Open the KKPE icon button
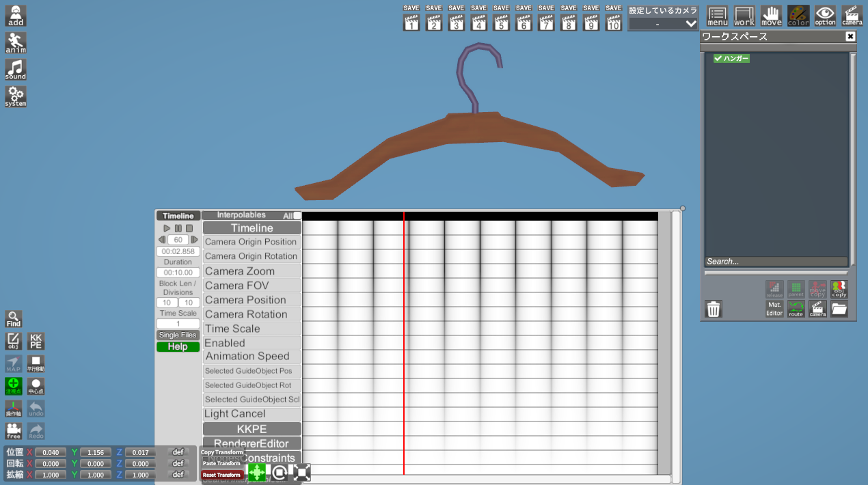 pos(36,342)
